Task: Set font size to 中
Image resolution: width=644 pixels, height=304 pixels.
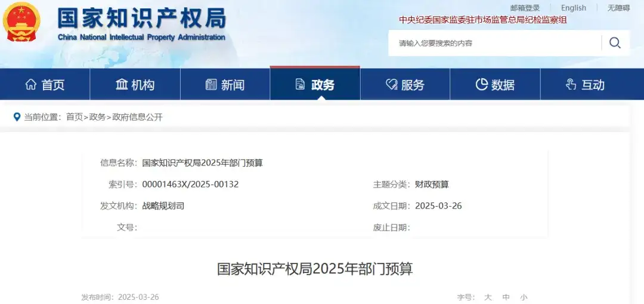Action: coord(506,297)
